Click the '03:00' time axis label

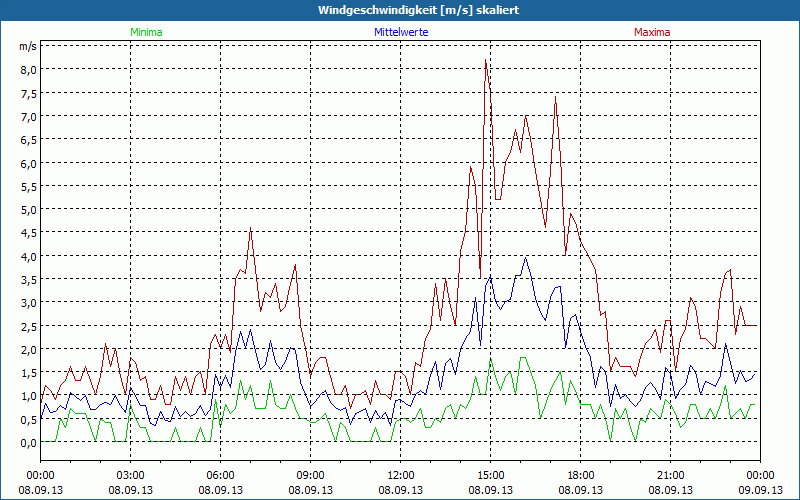coord(131,476)
